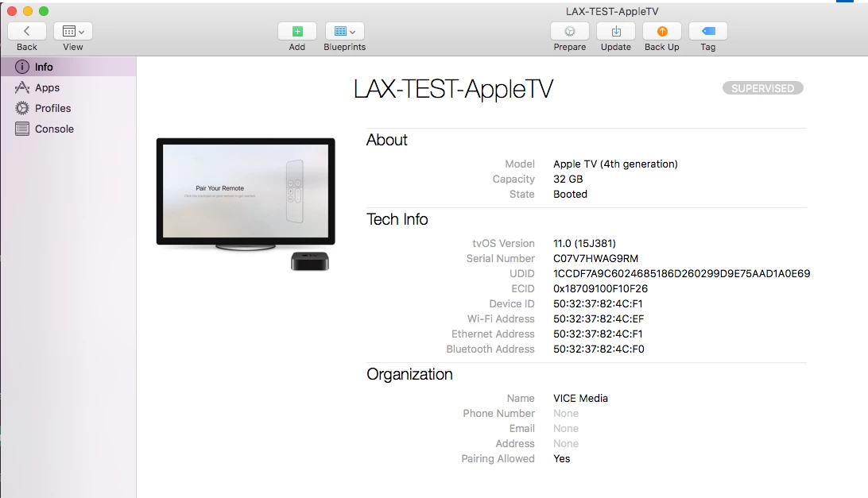868x498 pixels.
Task: Click the Prepare gear icon
Action: [x=570, y=31]
